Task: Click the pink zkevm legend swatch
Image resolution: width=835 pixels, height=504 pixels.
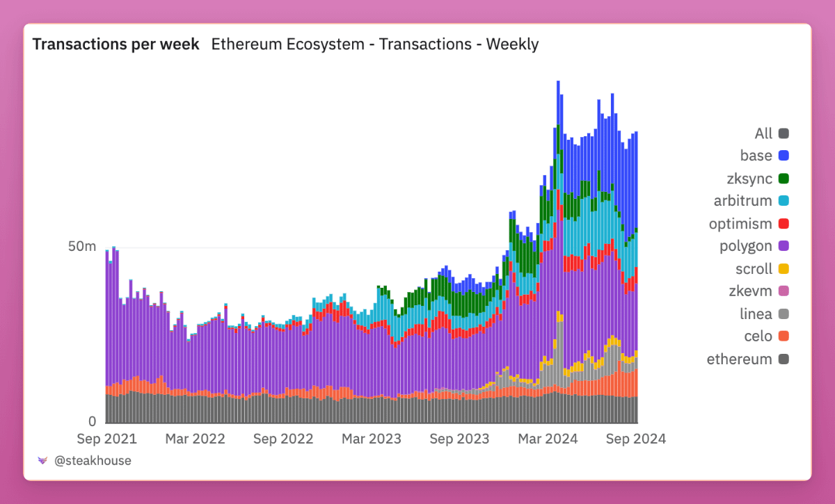Action: (784, 291)
